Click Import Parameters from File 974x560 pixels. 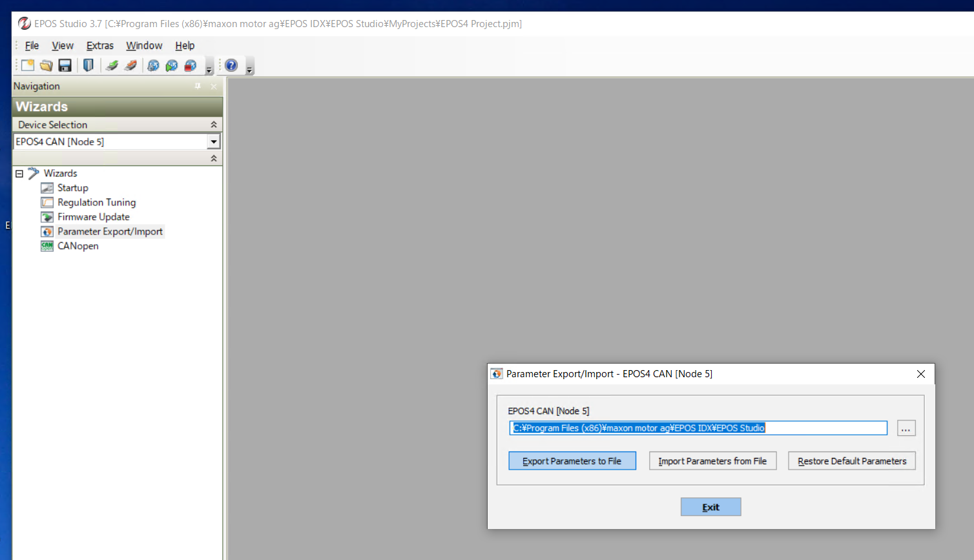pos(712,461)
